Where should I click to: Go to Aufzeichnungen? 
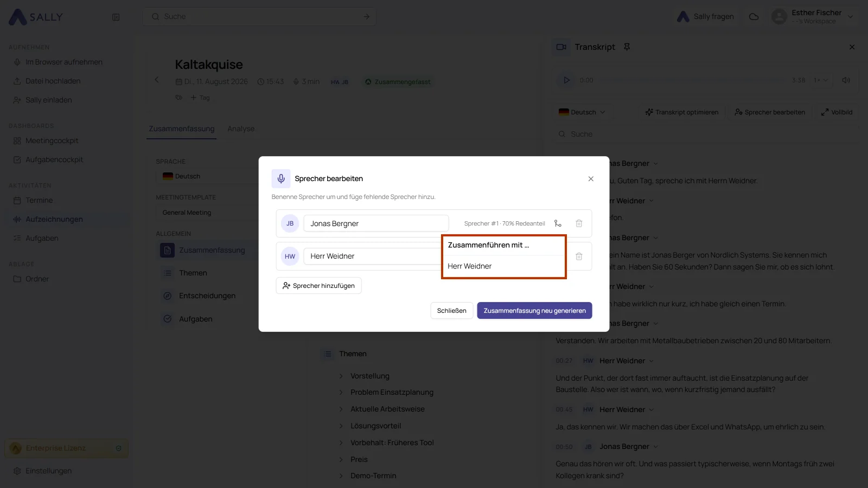pyautogui.click(x=54, y=220)
